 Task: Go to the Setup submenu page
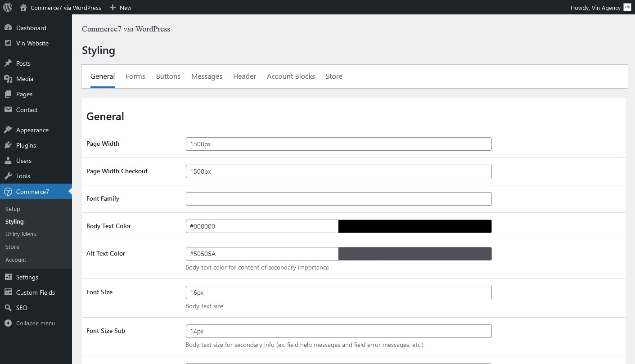(x=13, y=209)
